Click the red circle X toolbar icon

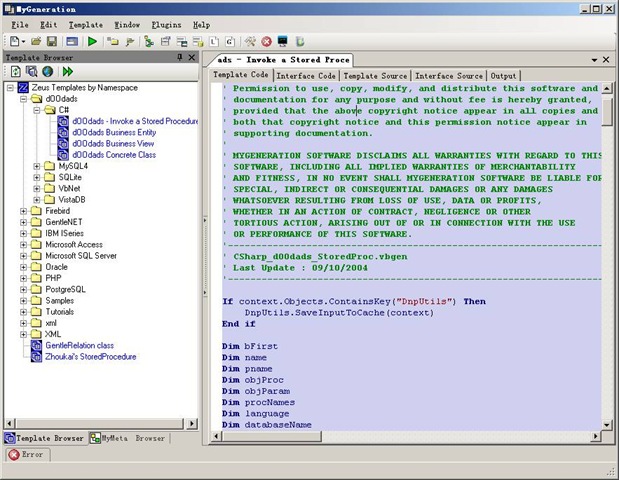[x=266, y=41]
